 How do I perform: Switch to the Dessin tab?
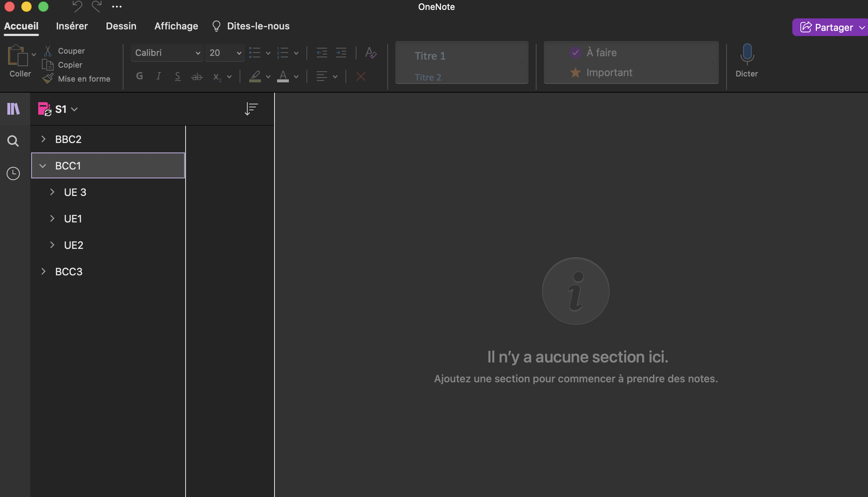(x=121, y=26)
